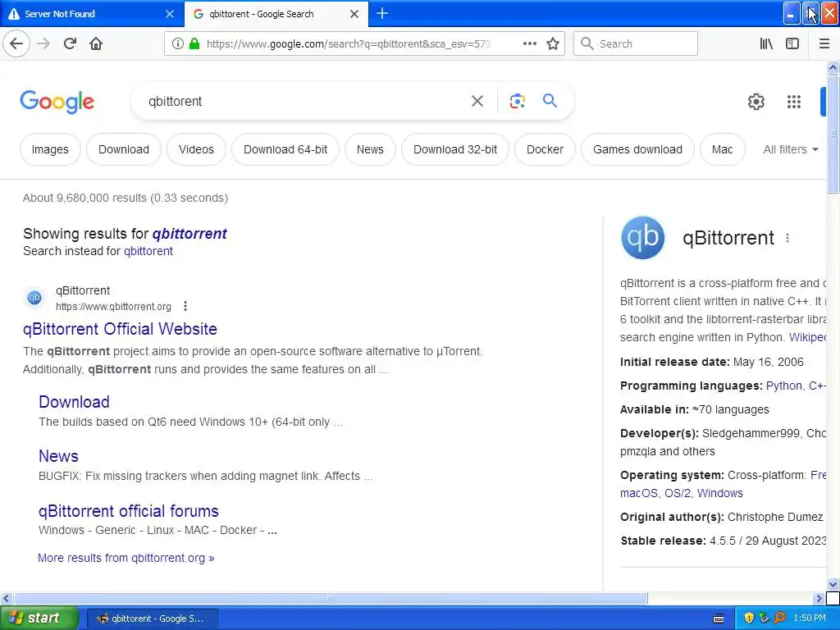Click the vertical scrollbar up arrow
Image resolution: width=840 pixels, height=630 pixels.
click(833, 67)
